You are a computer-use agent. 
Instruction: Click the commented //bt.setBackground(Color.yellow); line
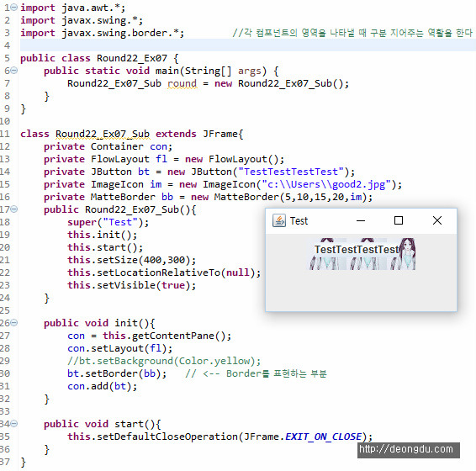164,361
